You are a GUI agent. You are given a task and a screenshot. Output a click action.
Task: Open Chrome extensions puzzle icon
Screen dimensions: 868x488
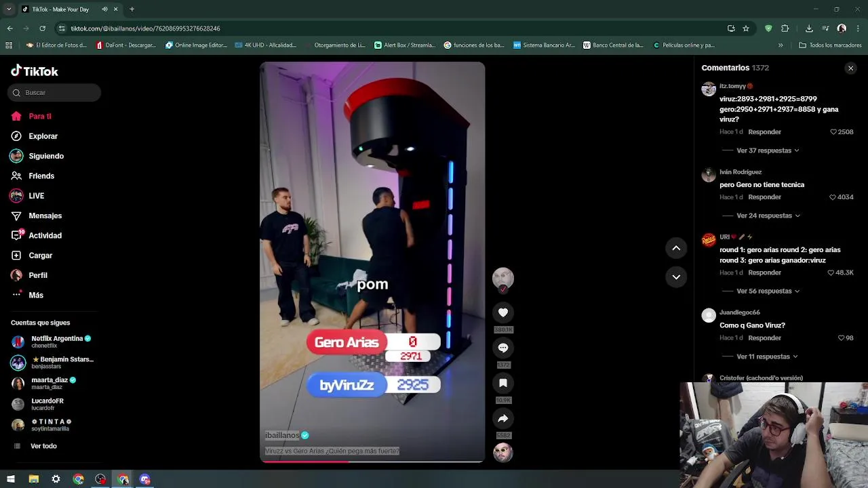pyautogui.click(x=785, y=28)
